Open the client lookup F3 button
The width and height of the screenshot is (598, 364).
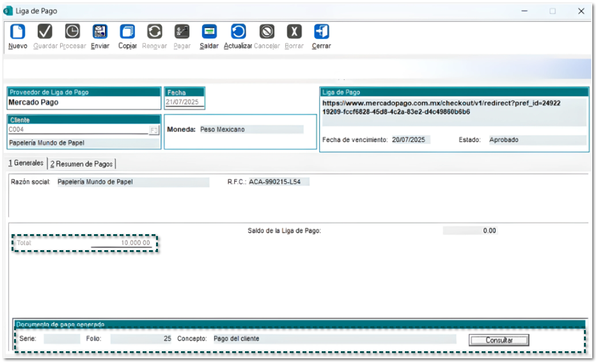153,130
